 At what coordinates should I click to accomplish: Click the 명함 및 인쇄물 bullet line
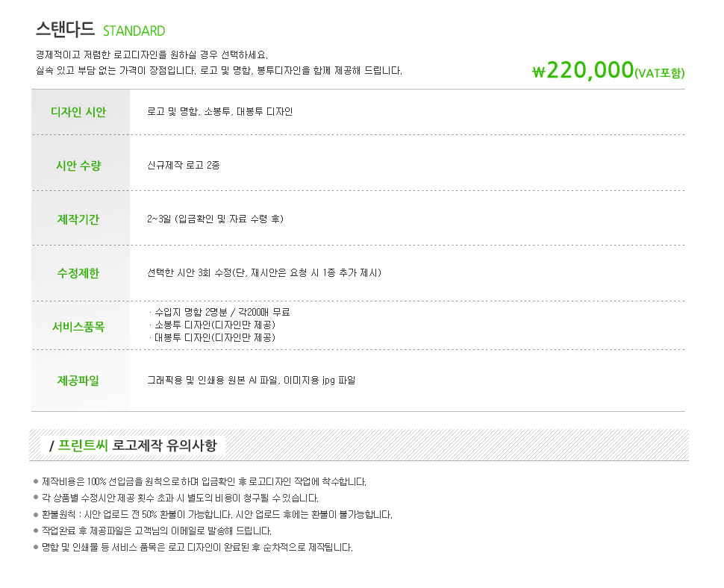[x=193, y=548]
